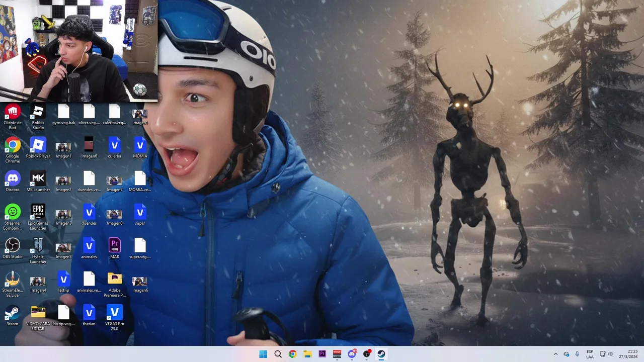644x362 pixels.
Task: Open the cloud sync tray icon
Action: 567,354
